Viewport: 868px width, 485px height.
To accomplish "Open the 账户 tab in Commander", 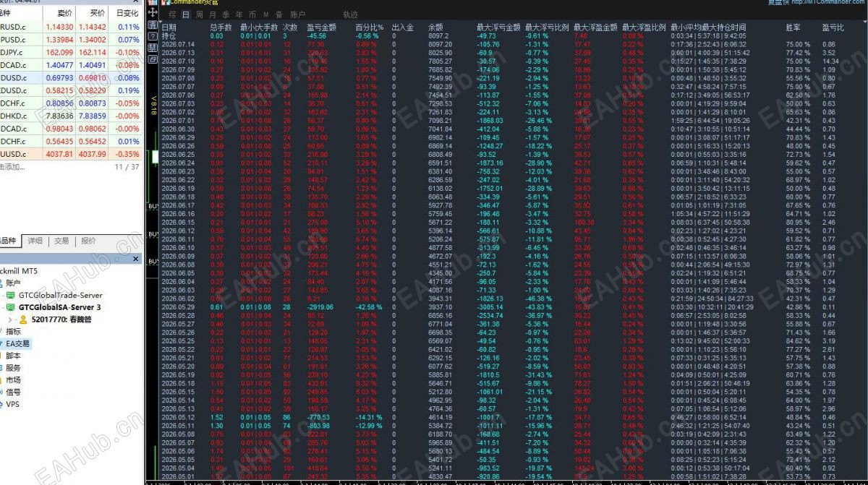I will pos(297,14).
